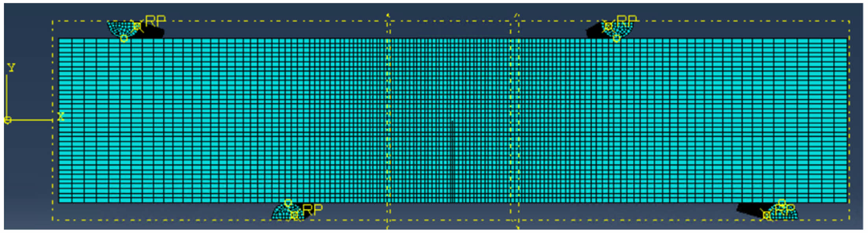Select the bottom-right meshed support roller

782,211
